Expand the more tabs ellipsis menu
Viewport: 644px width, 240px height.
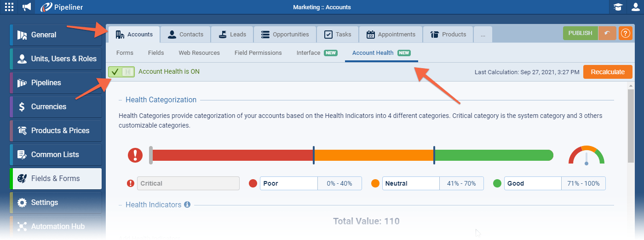point(483,35)
